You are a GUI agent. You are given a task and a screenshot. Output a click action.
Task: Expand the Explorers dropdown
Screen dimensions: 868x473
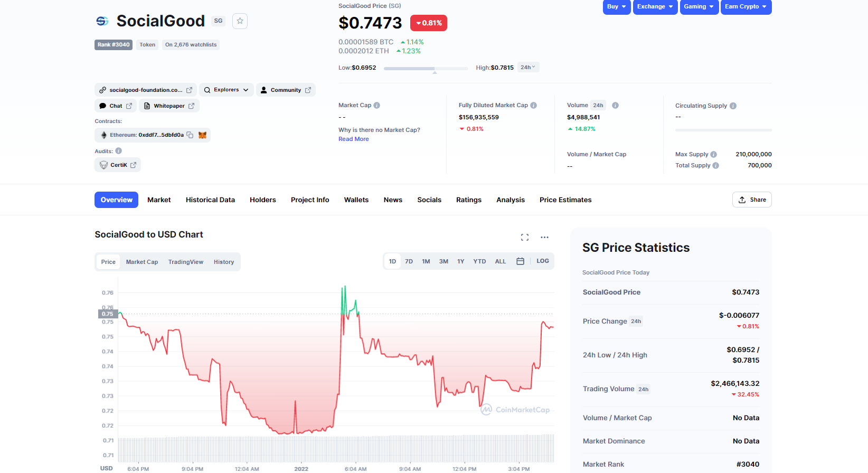pyautogui.click(x=226, y=90)
